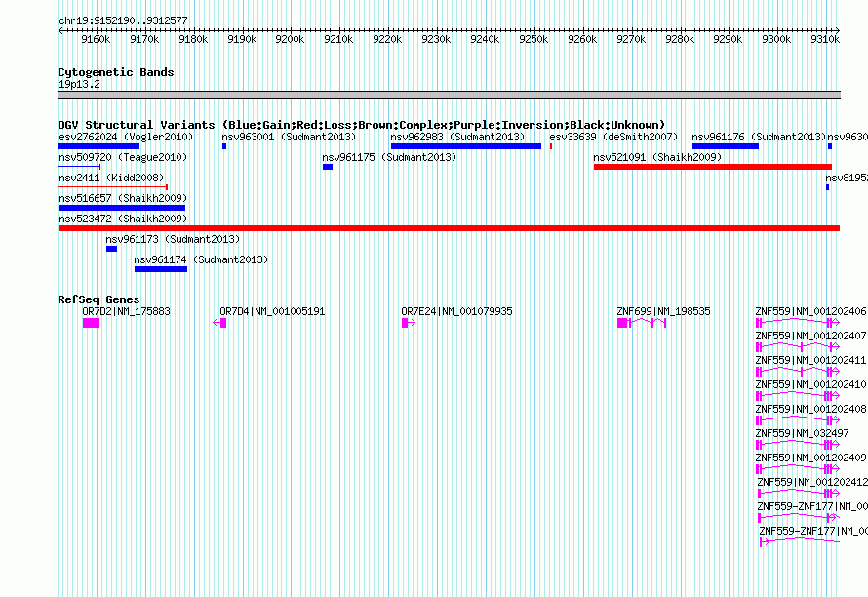Screen dimensions: 868x597
Task: Click the RefSeq Genes track title
Action: coord(99,299)
